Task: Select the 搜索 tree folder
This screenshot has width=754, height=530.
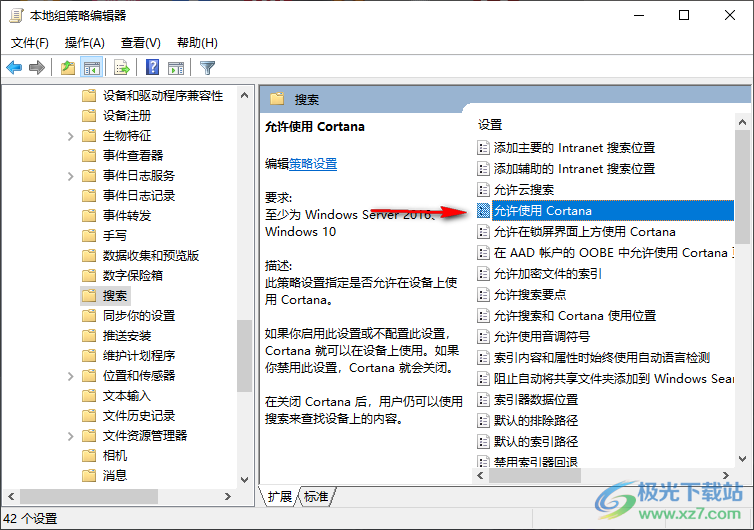Action: click(114, 296)
